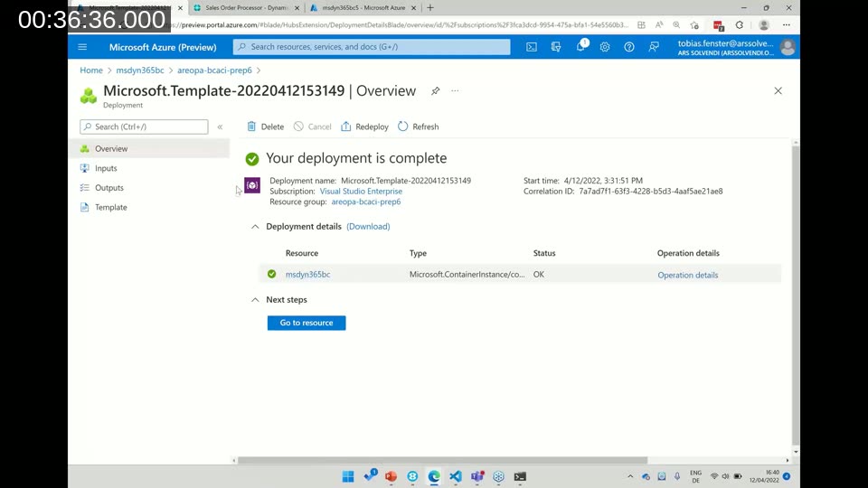Viewport: 868px width, 488px height.
Task: Focus the left menu Search (Ctrl+/) box
Action: tap(144, 127)
